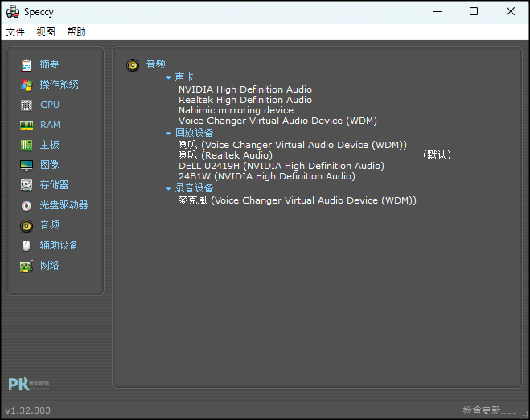530x420 pixels.
Task: Maximize the Speccy window
Action: pyautogui.click(x=474, y=12)
